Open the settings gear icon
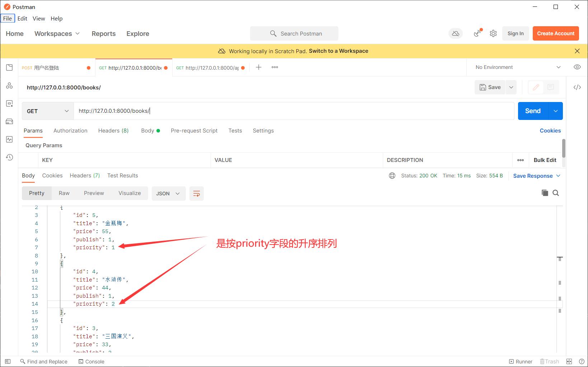 (x=493, y=33)
